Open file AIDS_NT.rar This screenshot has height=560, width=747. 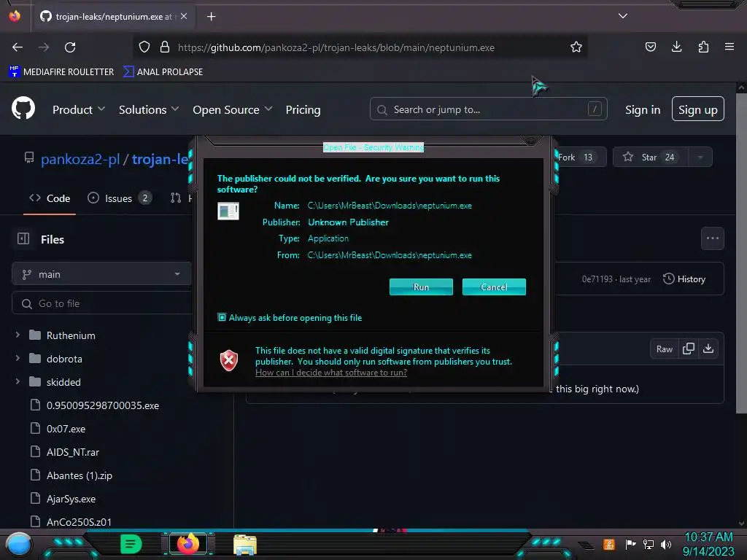point(73,452)
